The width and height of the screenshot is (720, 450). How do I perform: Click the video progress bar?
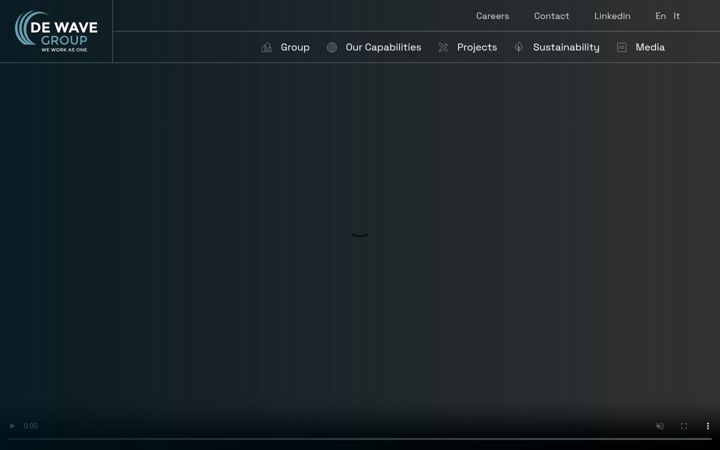360,439
